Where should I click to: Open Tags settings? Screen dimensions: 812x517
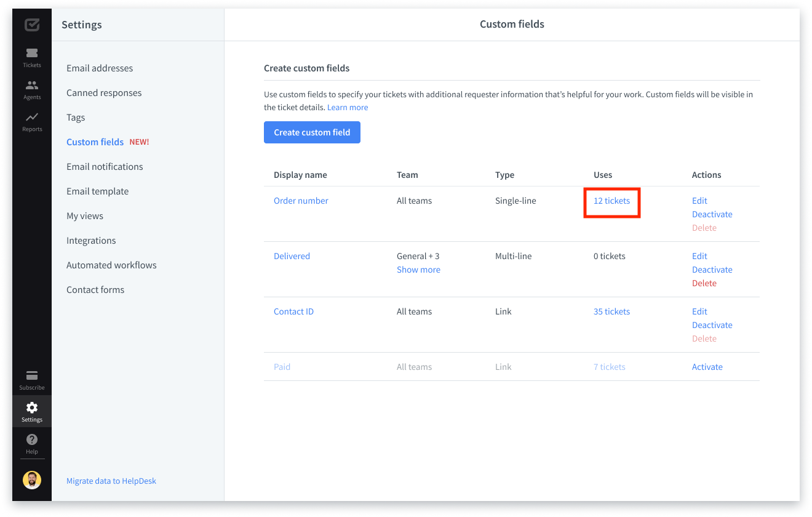76,118
